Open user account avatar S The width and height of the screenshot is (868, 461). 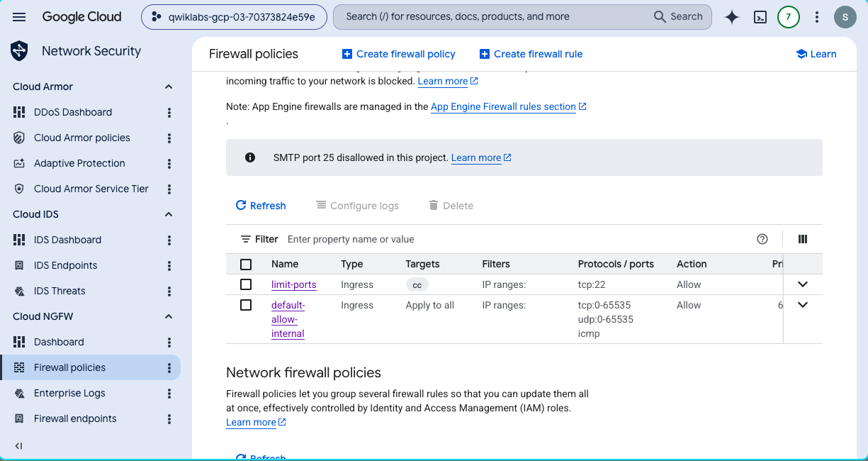point(845,17)
